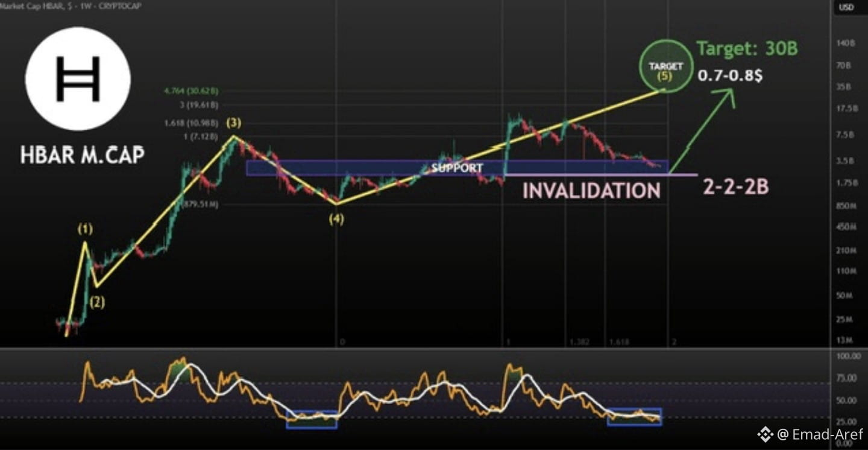
Task: Select the HBAR M.CAP caption
Action: pyautogui.click(x=83, y=155)
